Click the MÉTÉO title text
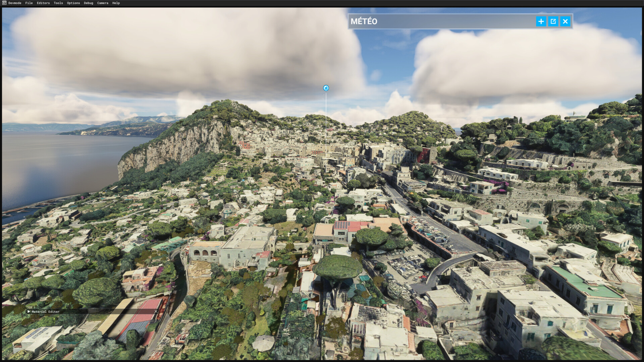The width and height of the screenshot is (644, 362). tap(364, 21)
